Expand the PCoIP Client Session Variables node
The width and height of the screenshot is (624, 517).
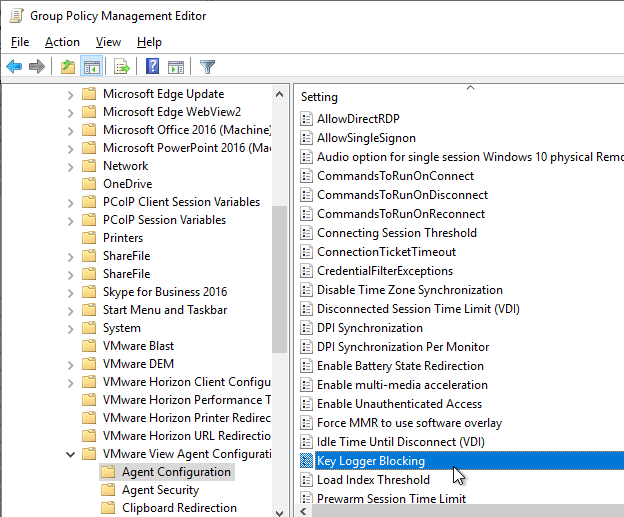[70, 203]
